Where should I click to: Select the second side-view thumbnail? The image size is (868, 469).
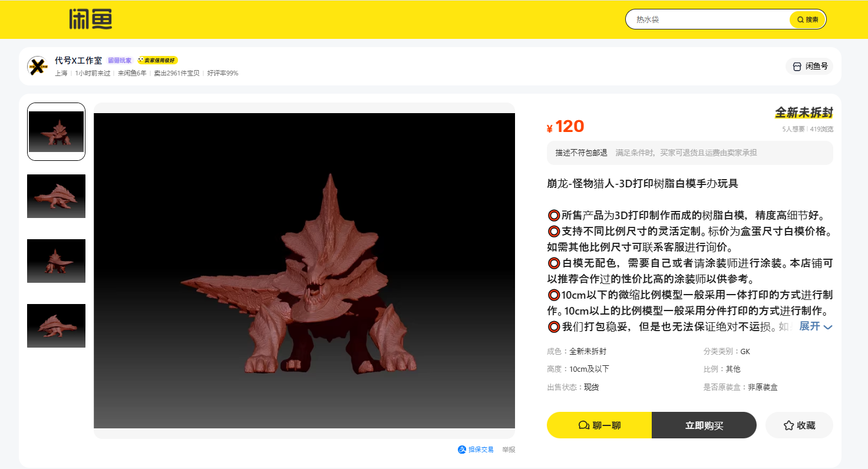pos(56,196)
